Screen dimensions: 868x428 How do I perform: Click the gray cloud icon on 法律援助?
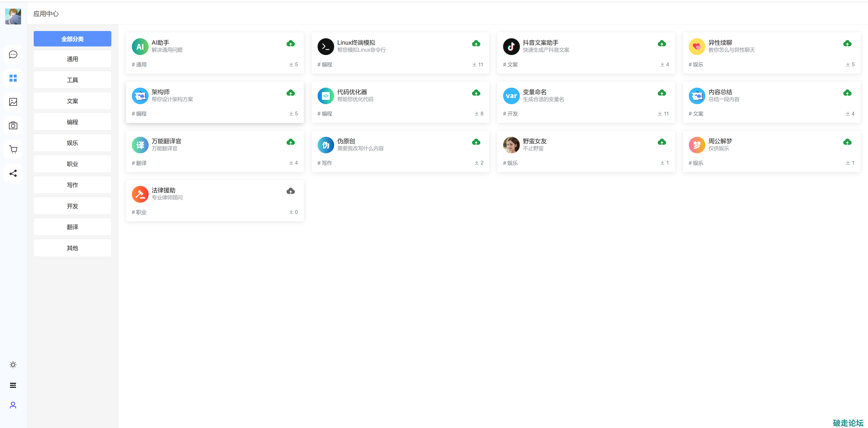click(x=290, y=191)
